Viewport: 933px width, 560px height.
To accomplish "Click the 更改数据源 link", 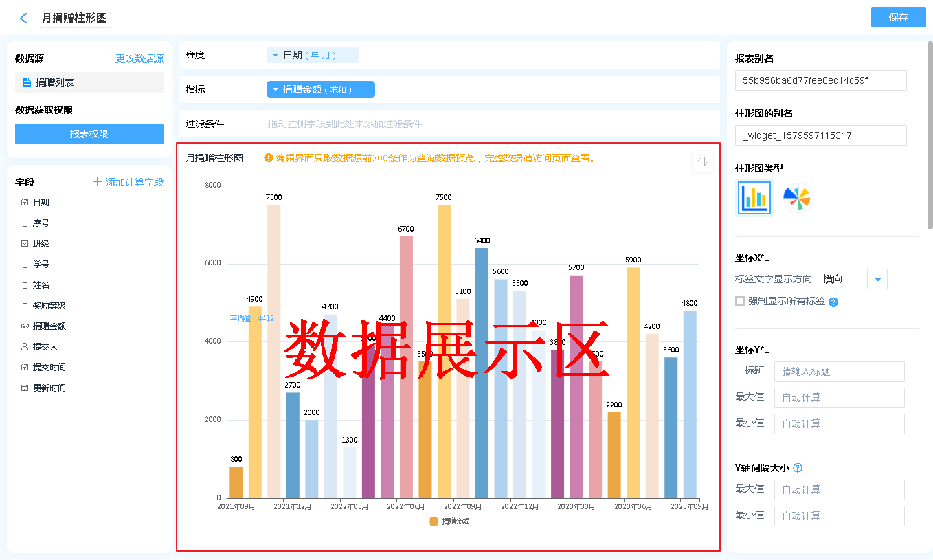I will (139, 59).
